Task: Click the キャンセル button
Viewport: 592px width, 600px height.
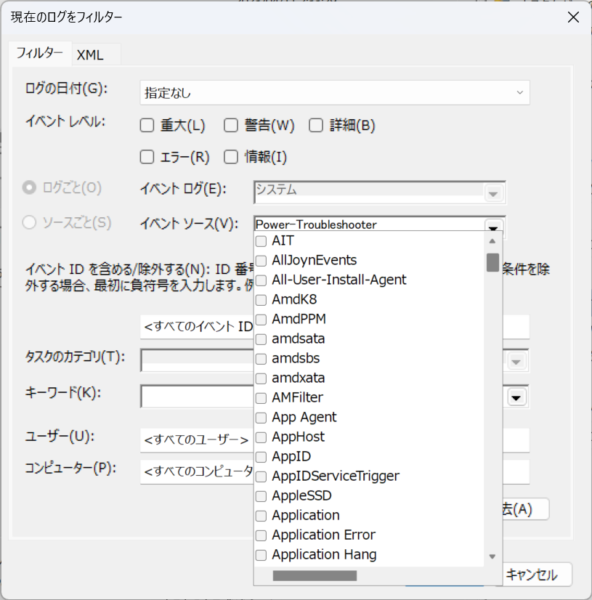Action: 532,574
